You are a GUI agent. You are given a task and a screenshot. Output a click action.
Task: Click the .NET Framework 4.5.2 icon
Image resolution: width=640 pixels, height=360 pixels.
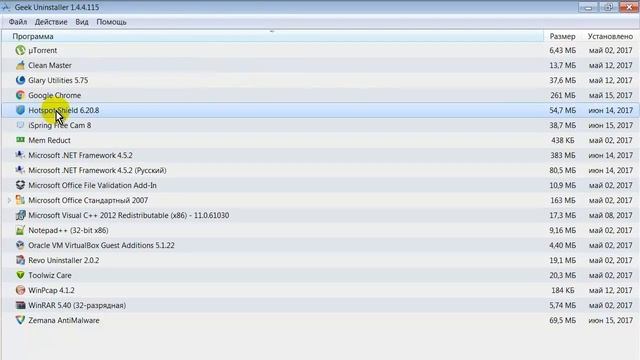[20, 155]
